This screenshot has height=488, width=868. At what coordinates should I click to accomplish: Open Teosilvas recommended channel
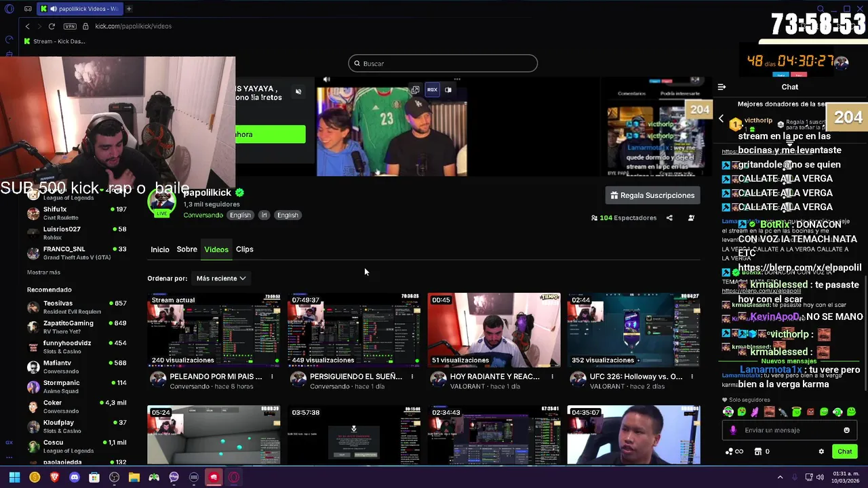click(77, 307)
